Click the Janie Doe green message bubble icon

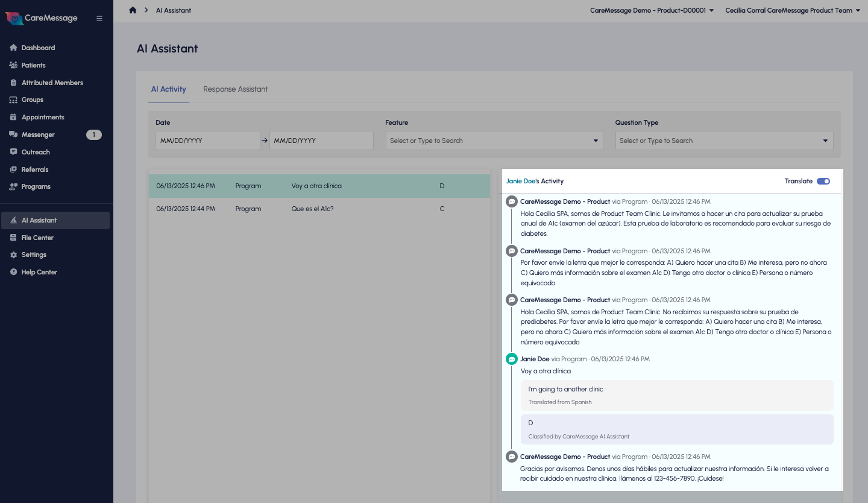[512, 359]
